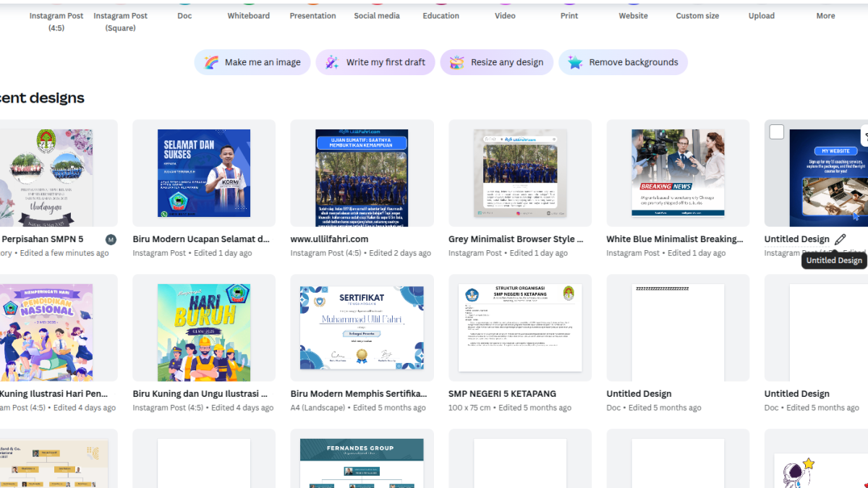
Task: Open the Education category
Action: (441, 16)
